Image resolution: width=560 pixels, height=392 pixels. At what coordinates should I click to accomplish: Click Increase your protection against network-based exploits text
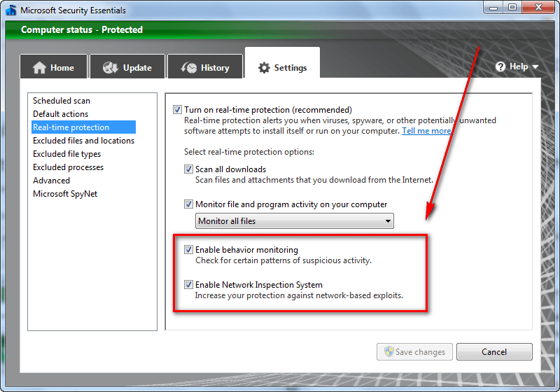coord(299,295)
